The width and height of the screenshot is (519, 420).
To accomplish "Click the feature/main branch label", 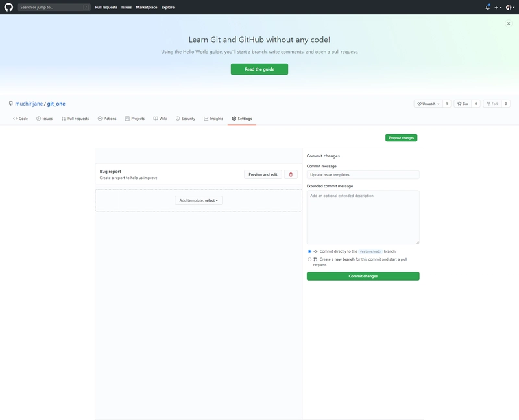I will (370, 251).
